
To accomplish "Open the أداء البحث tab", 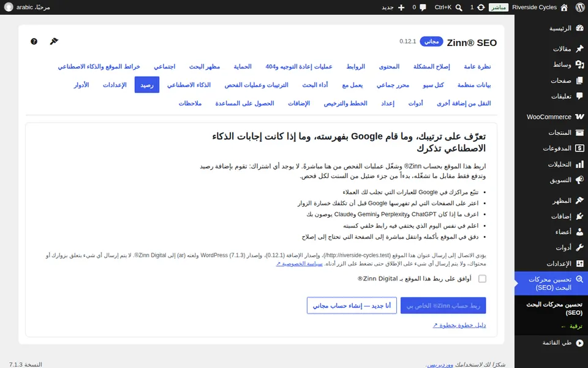I will click(315, 85).
